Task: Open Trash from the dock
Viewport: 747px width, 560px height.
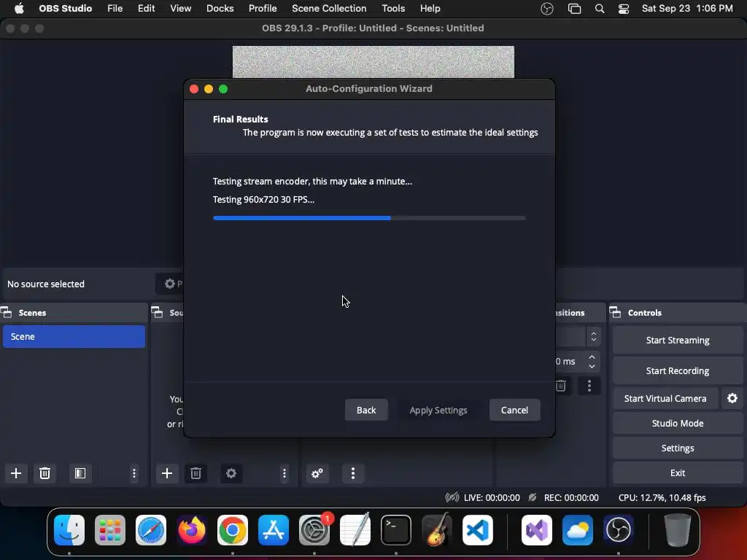Action: pos(678,529)
